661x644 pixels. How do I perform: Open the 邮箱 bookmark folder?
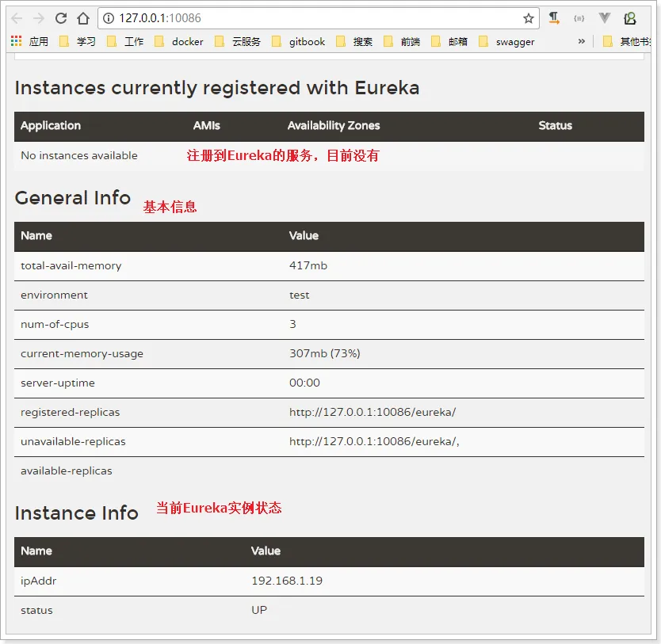point(449,41)
